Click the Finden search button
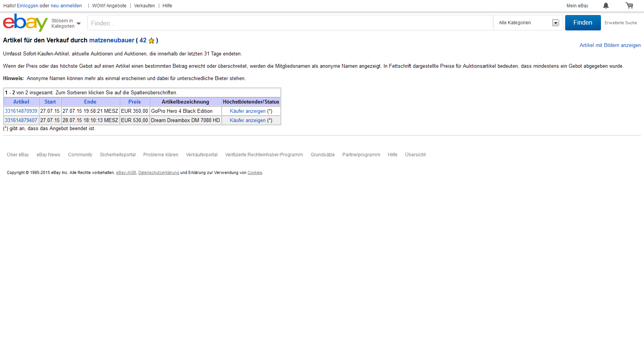Screen dimensions: 644x348 [x=583, y=23]
